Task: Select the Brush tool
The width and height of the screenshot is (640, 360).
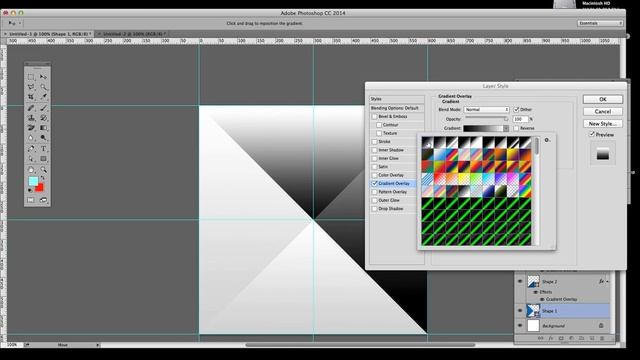Action: point(43,108)
